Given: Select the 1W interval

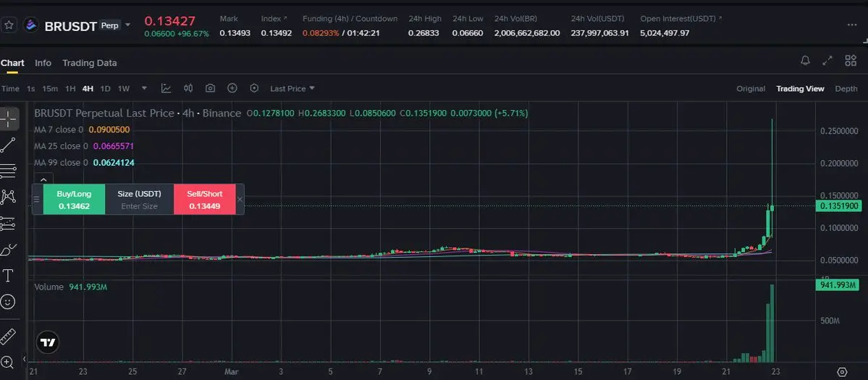Looking at the screenshot, I should 124,88.
